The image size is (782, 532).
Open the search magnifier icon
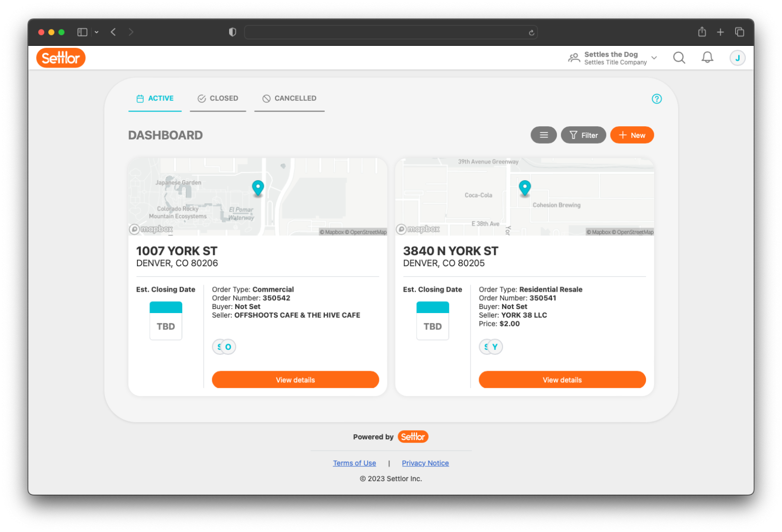pos(679,58)
